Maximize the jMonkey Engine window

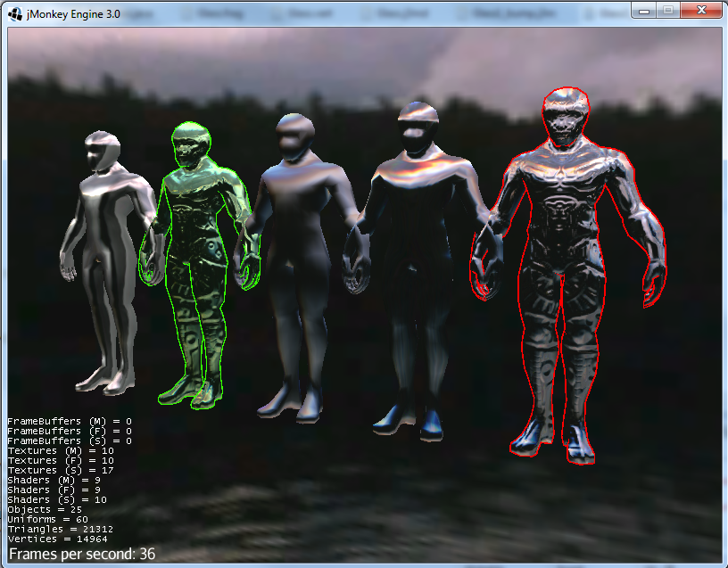pos(667,11)
